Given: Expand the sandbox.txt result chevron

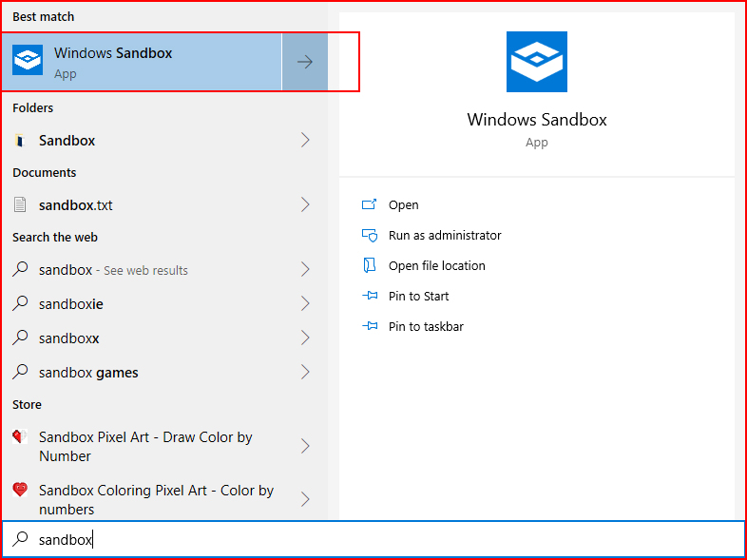Looking at the screenshot, I should point(305,205).
